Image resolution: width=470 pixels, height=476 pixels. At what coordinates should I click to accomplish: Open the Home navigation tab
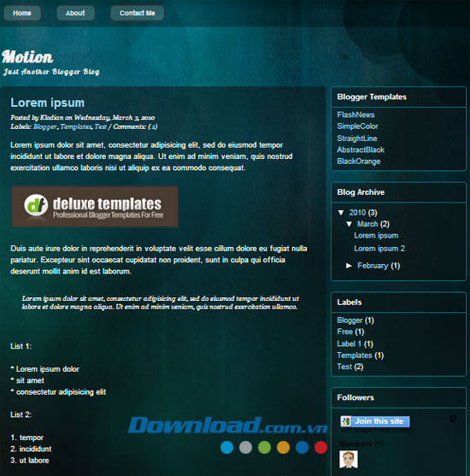22,13
